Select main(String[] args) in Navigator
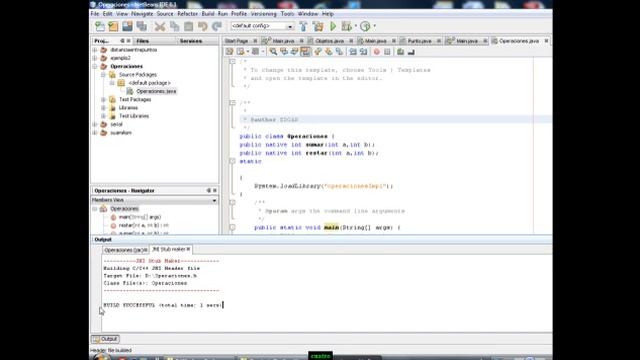This screenshot has width=640, height=360. click(140, 217)
